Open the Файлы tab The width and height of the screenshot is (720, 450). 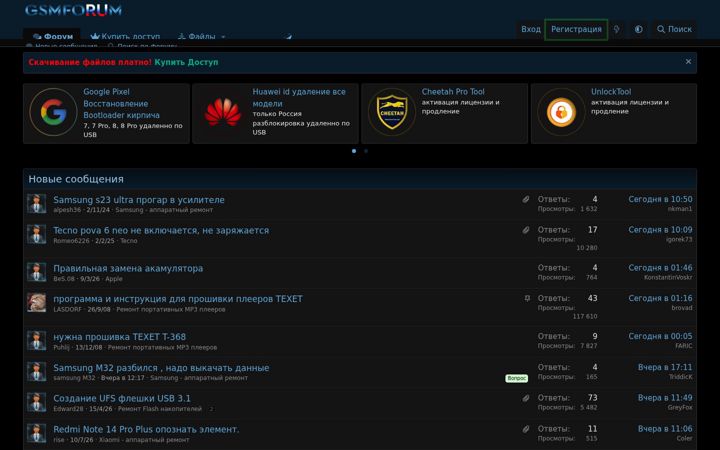pos(196,36)
